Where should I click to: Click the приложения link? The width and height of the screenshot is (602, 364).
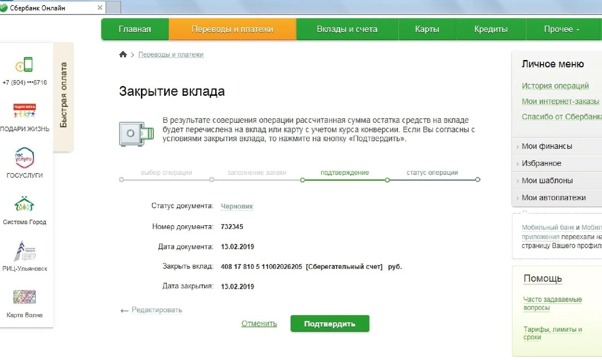tap(541, 237)
